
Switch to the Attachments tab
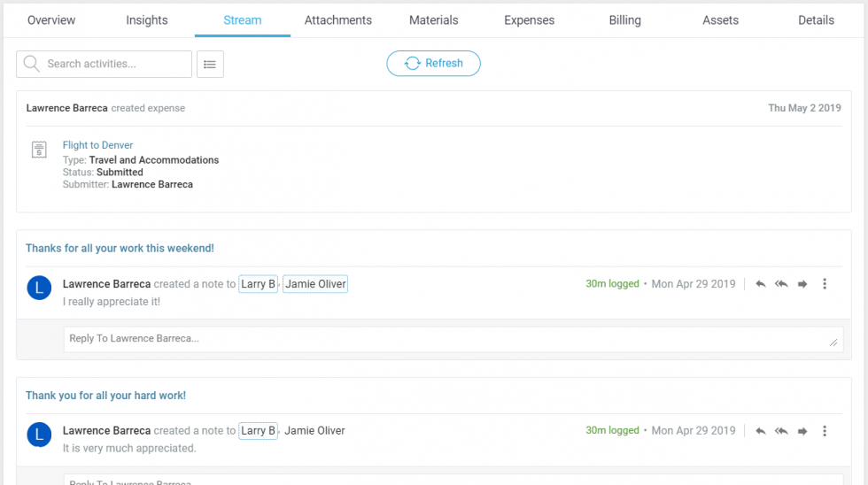pyautogui.click(x=337, y=19)
